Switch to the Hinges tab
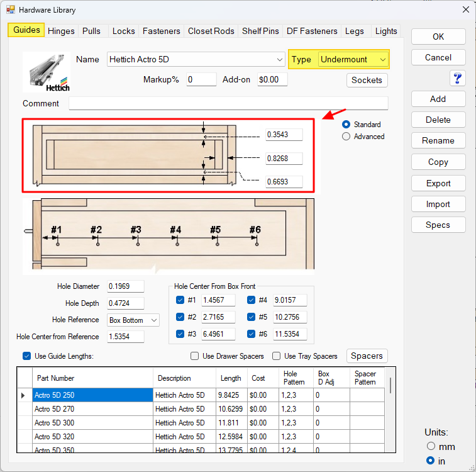This screenshot has height=472, width=476. 61,31
